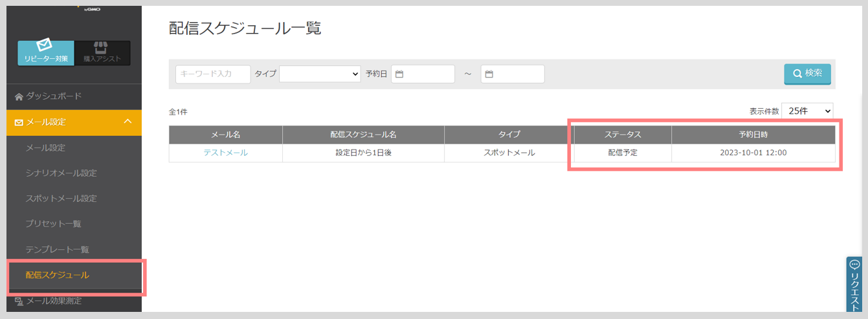Collapse the メール設定 menu chevron
Viewport: 868px width, 319px height.
(128, 122)
